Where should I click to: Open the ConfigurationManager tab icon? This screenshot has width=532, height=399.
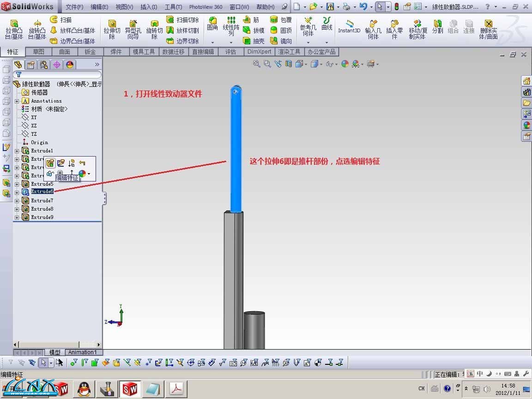tap(44, 65)
